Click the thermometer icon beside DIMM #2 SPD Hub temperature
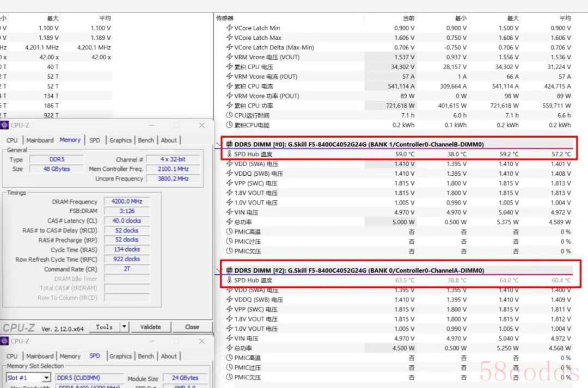 (229, 280)
